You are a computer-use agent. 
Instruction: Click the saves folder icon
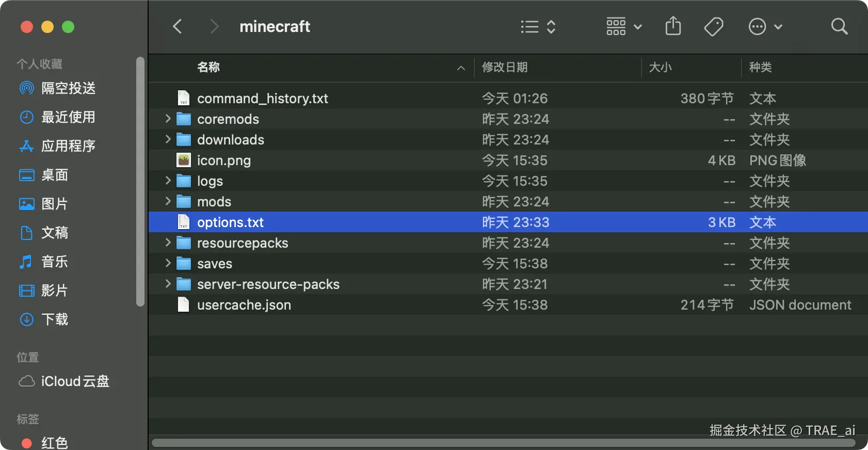pos(184,264)
